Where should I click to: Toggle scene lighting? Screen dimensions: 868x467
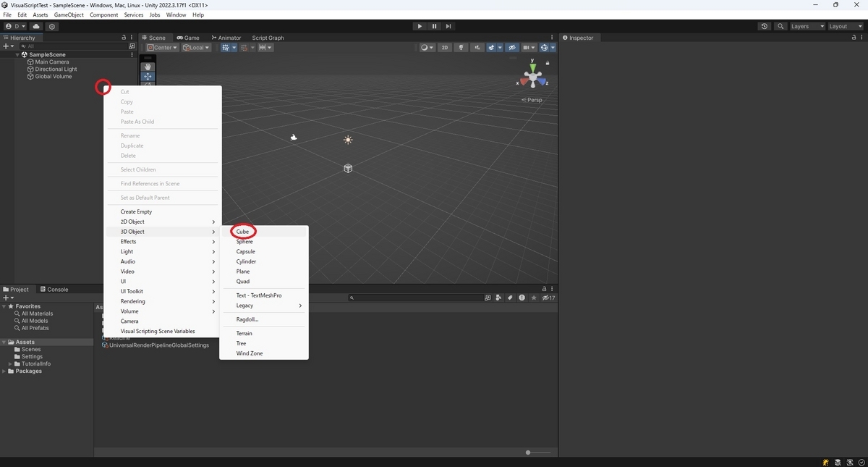point(461,48)
